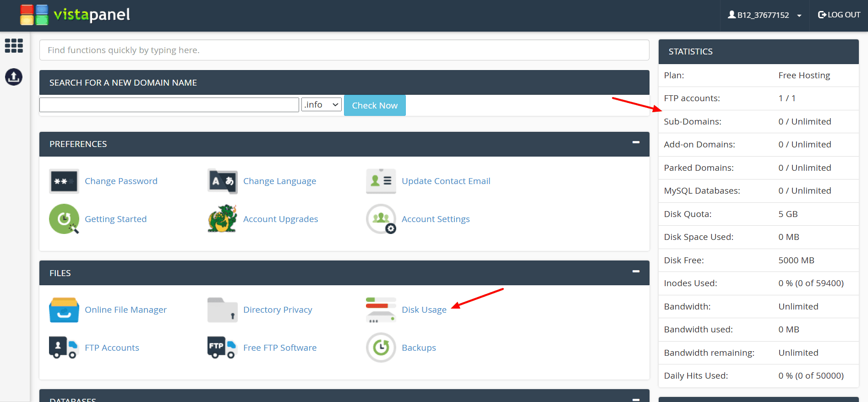The width and height of the screenshot is (868, 402).
Task: Click the Account Upgrades dragon icon
Action: pos(223,219)
